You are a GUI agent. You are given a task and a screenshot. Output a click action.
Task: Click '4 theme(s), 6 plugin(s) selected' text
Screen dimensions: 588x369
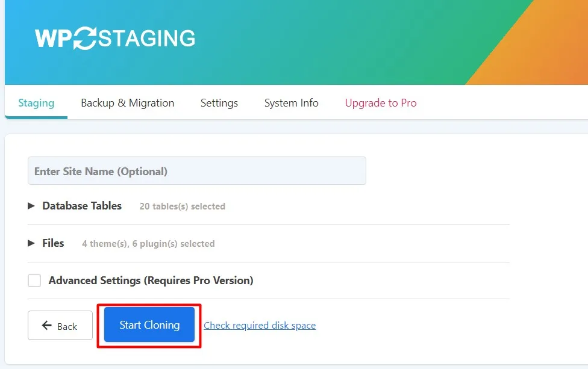(148, 244)
